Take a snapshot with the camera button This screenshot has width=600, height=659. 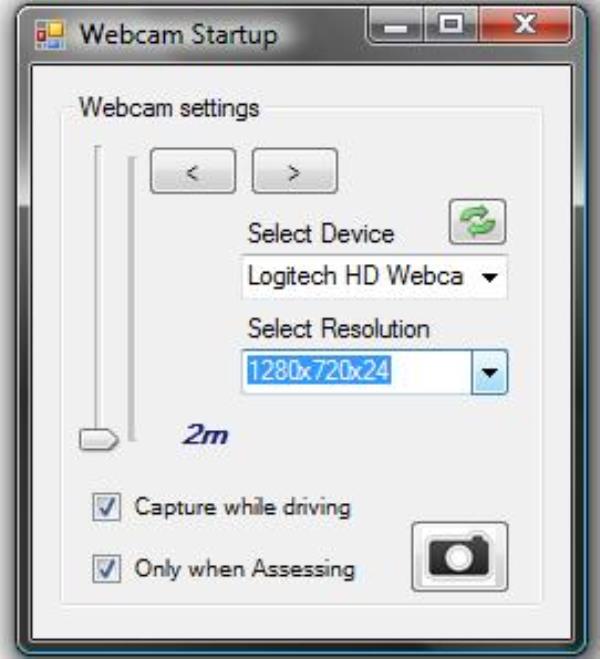(460, 556)
